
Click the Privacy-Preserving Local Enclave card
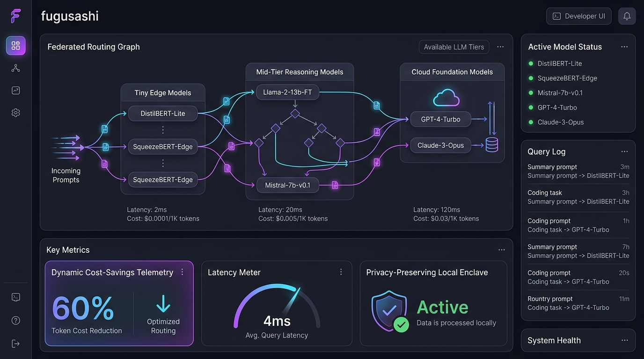(433, 303)
